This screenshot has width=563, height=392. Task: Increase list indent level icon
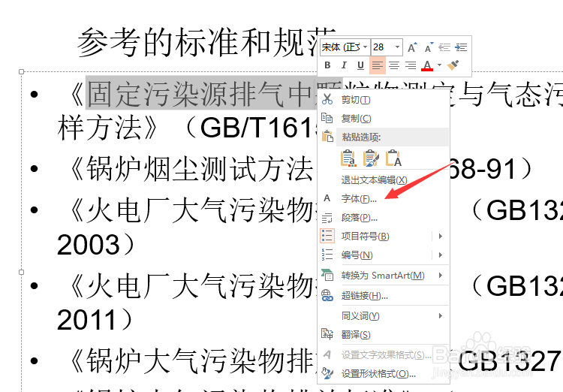[x=461, y=47]
